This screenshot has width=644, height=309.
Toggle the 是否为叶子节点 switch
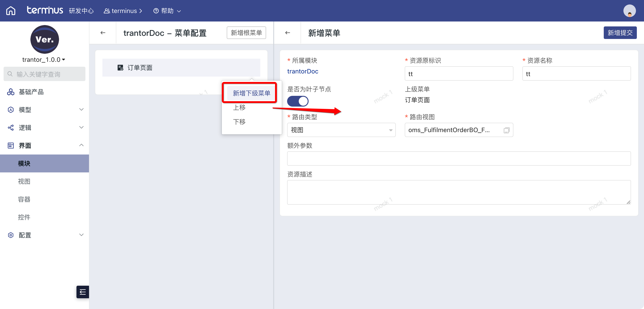tap(297, 101)
